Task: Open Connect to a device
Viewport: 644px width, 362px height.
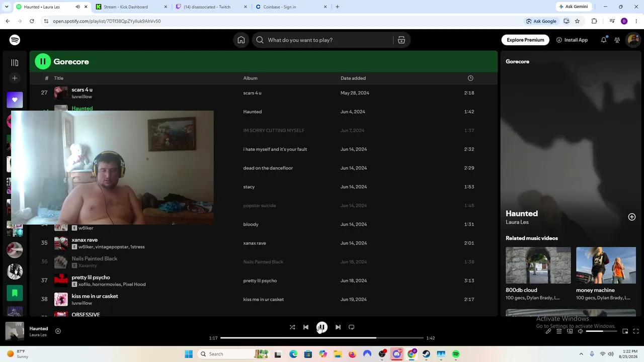Action: click(x=570, y=331)
